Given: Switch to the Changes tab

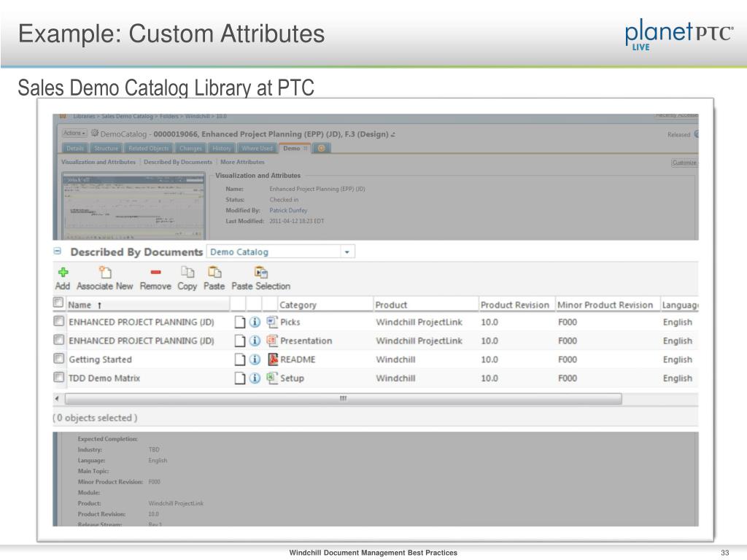Looking at the screenshot, I should (x=190, y=148).
